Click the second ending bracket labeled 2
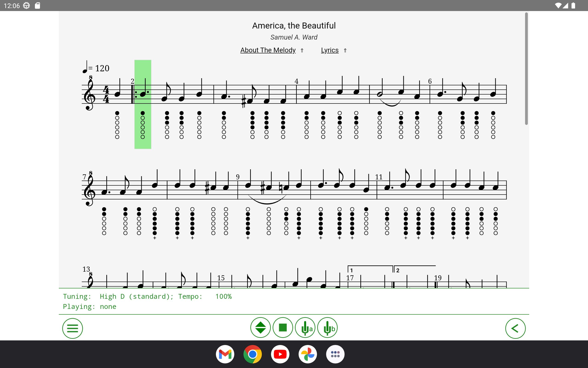The width and height of the screenshot is (588, 368). tap(415, 269)
